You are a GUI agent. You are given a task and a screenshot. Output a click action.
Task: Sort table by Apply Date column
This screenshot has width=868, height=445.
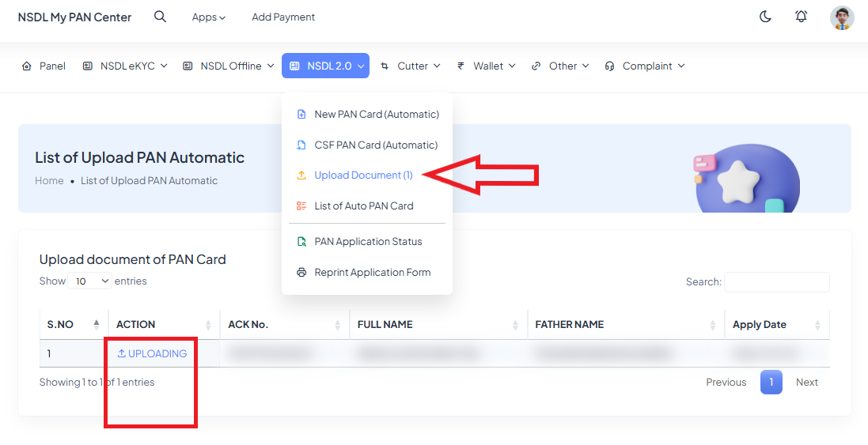(x=777, y=325)
